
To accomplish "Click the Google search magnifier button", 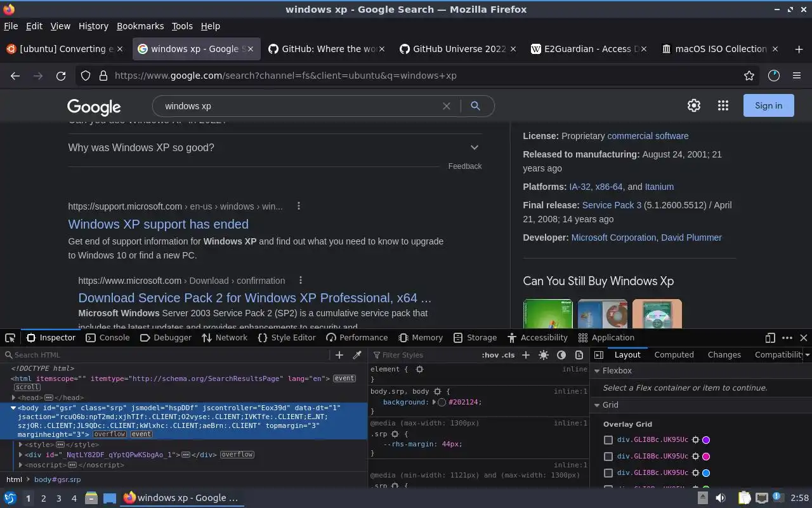I will (x=475, y=106).
